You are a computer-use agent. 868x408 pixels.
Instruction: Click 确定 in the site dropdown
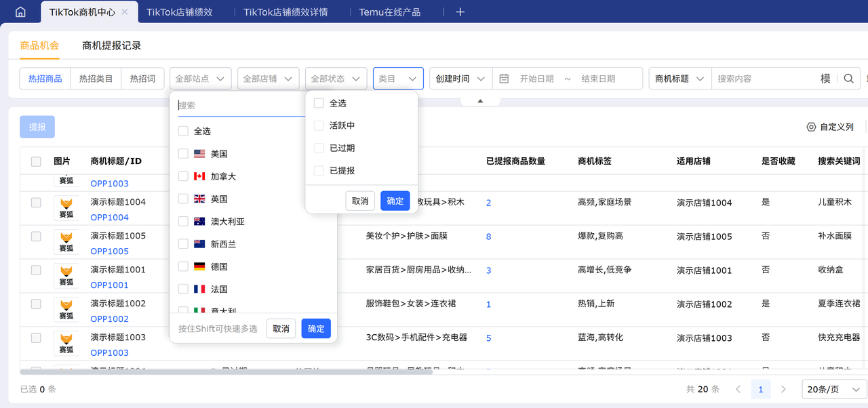[316, 329]
